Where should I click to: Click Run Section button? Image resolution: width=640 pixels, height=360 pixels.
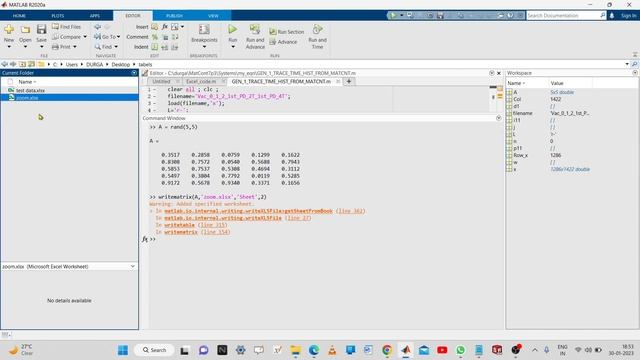click(287, 32)
